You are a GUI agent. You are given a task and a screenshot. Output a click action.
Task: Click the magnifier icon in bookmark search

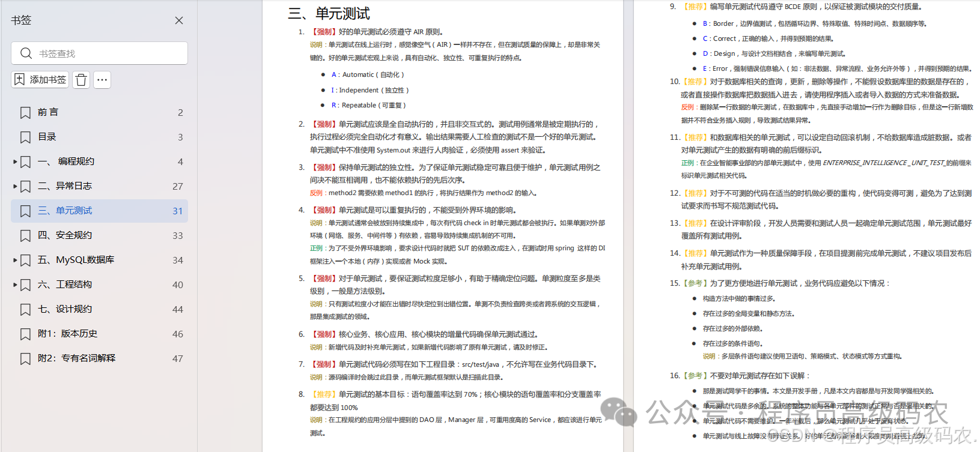tap(26, 53)
